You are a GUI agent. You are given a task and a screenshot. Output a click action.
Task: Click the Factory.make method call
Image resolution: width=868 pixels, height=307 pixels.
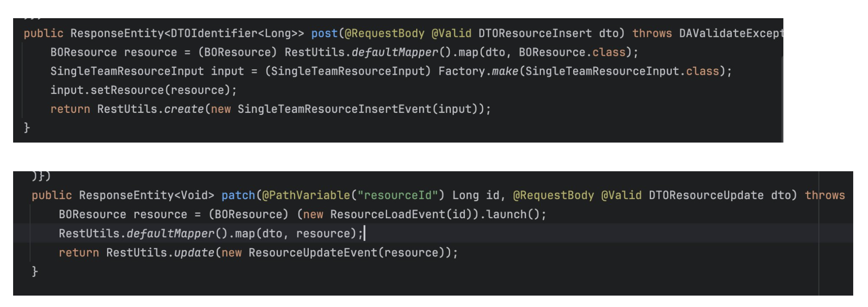(478, 71)
